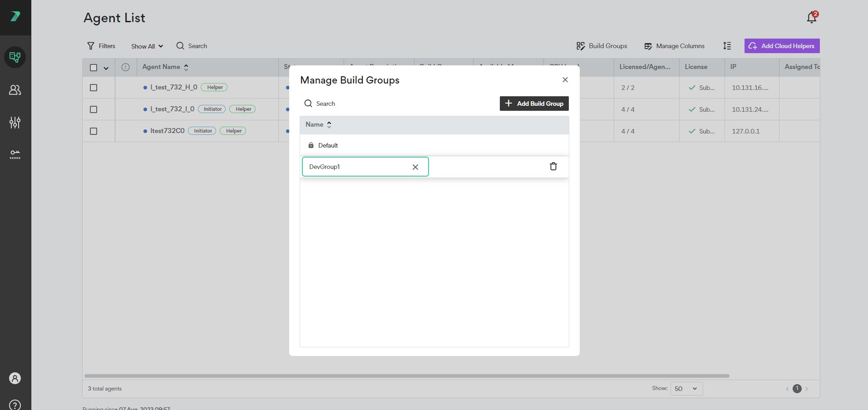Open the settings sliders icon in the sidebar
The height and width of the screenshot is (410, 868).
(15, 122)
